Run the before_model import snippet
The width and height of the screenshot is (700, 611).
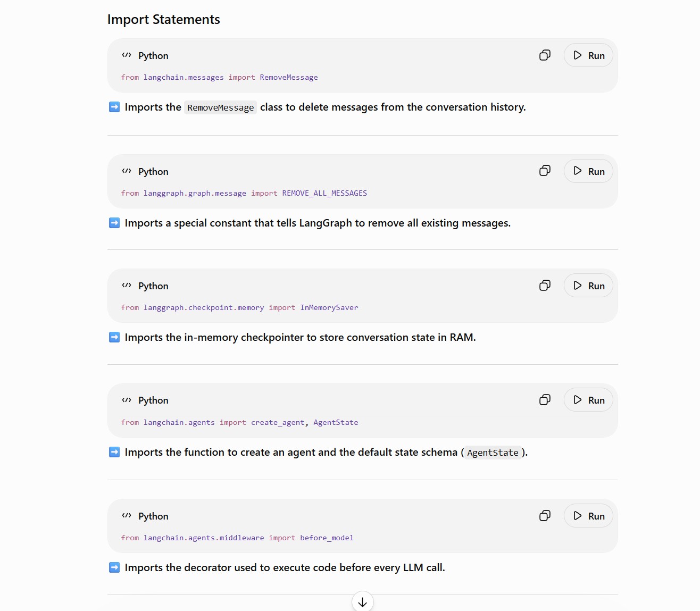coord(588,516)
